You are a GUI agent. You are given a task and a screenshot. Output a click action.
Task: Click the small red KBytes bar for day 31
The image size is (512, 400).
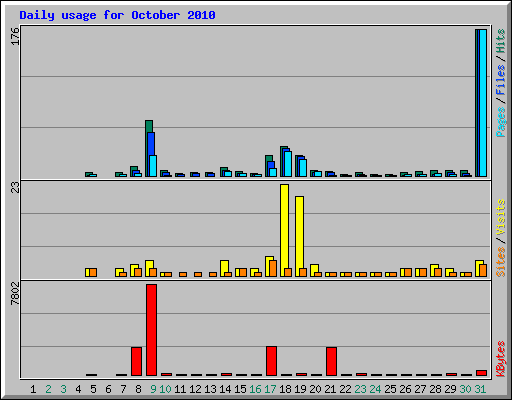(481, 373)
